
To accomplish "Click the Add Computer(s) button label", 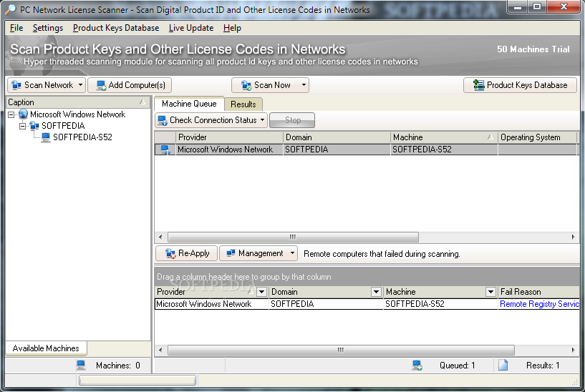I will pos(137,85).
